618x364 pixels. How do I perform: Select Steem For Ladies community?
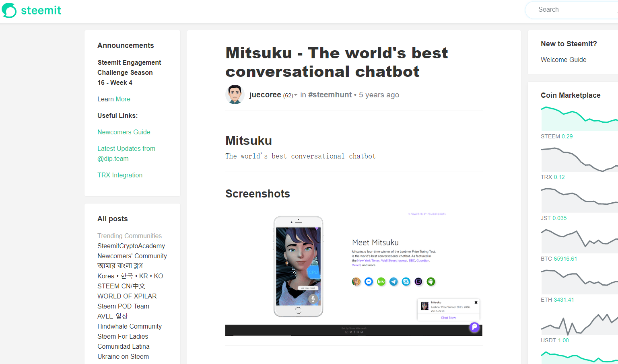(x=123, y=336)
